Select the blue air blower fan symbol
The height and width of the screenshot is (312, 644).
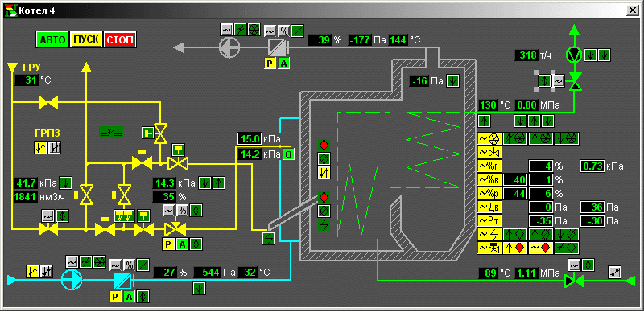point(72,281)
